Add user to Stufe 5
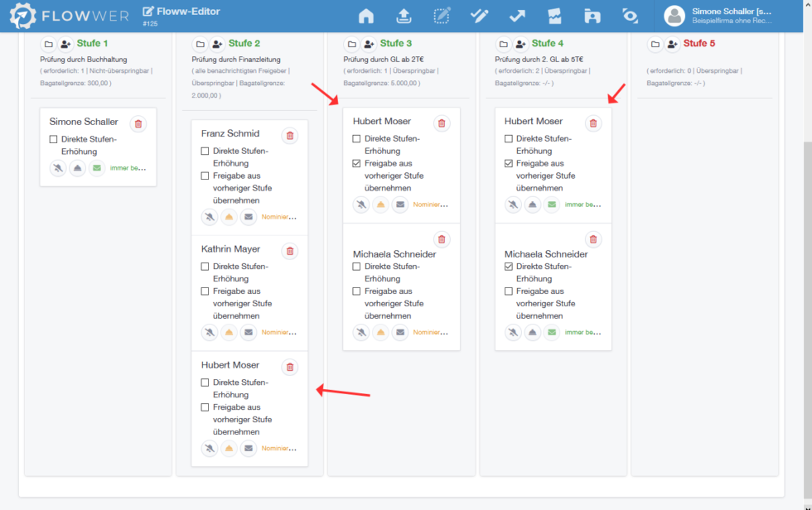The width and height of the screenshot is (812, 510). click(x=672, y=44)
